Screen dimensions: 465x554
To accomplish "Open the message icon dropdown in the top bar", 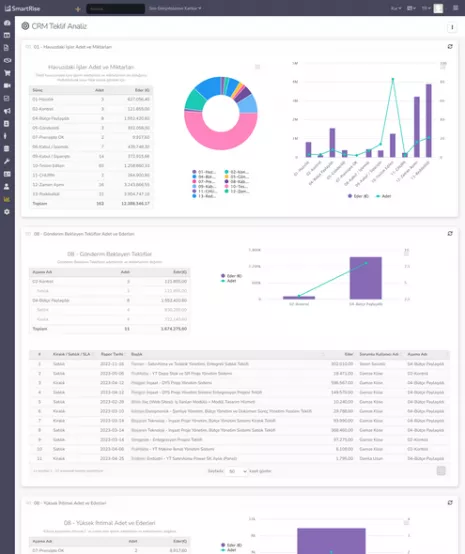I will click(411, 8).
